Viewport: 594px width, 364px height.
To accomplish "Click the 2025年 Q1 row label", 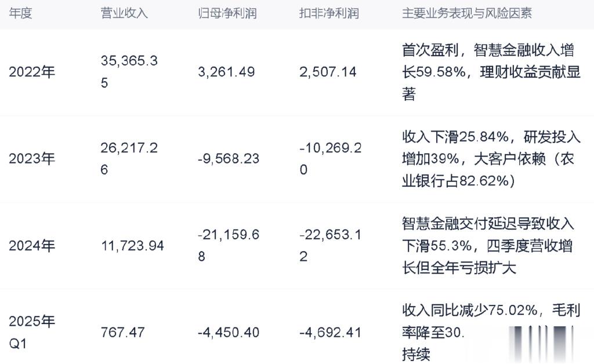I will tap(32, 332).
